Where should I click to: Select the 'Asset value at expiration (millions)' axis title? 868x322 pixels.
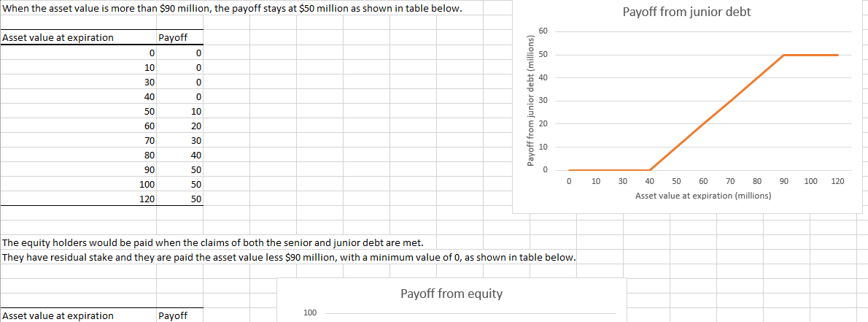click(x=703, y=196)
